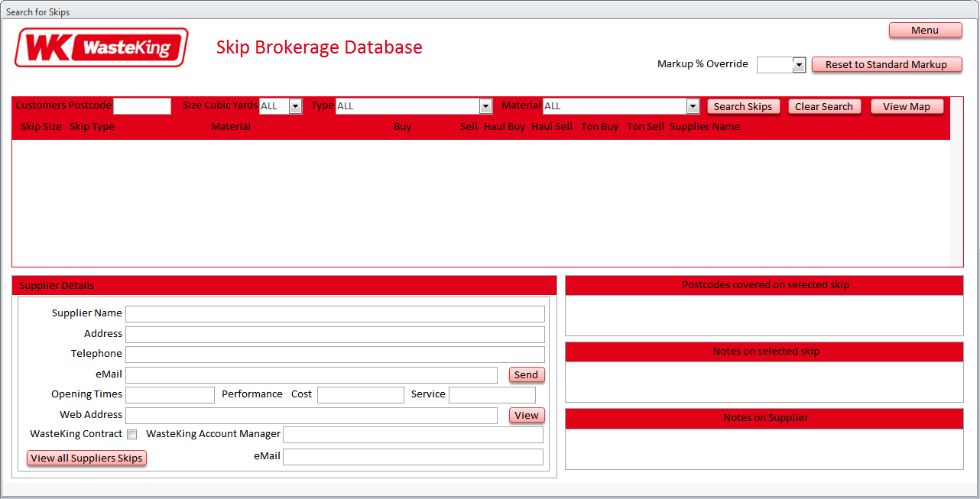Click the Sell column header
980x499 pixels.
[x=469, y=127]
